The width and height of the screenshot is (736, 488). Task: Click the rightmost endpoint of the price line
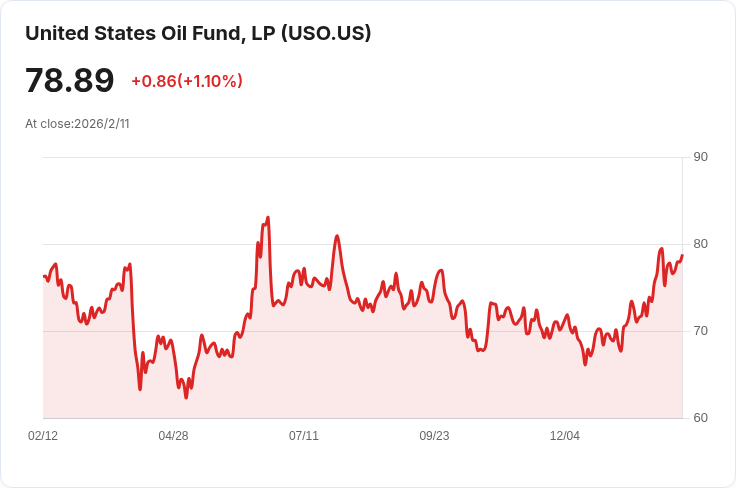(682, 255)
